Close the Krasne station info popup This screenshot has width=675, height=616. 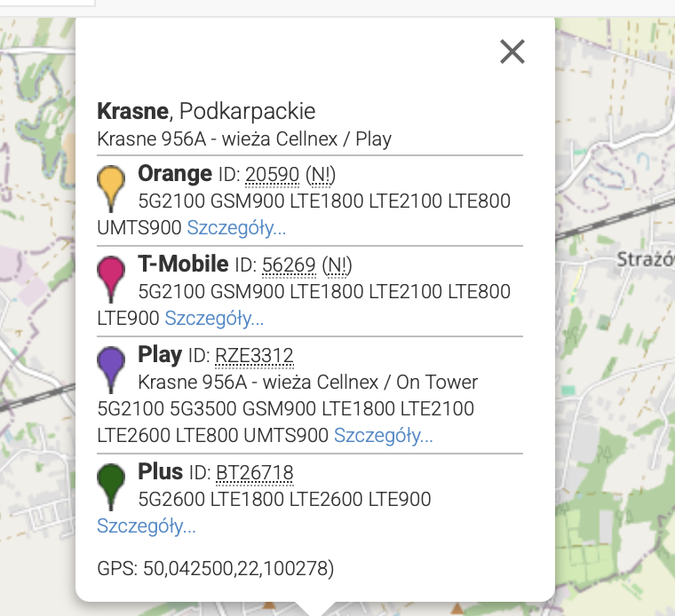coord(512,51)
